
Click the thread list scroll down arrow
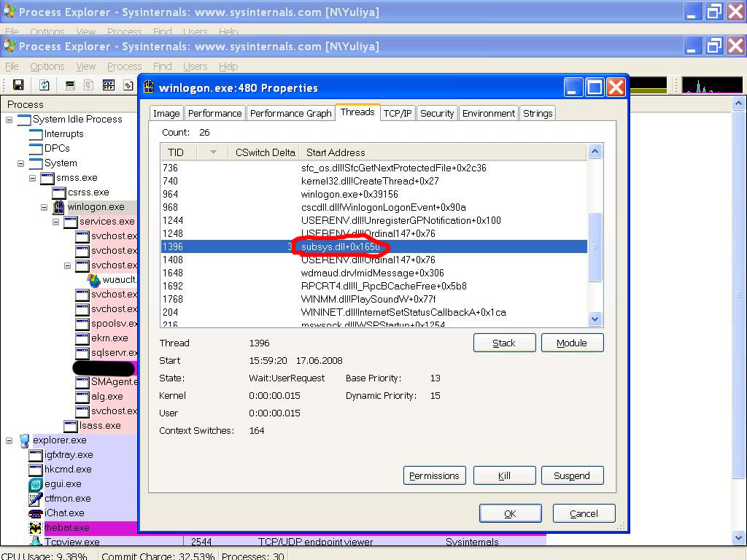tap(595, 319)
